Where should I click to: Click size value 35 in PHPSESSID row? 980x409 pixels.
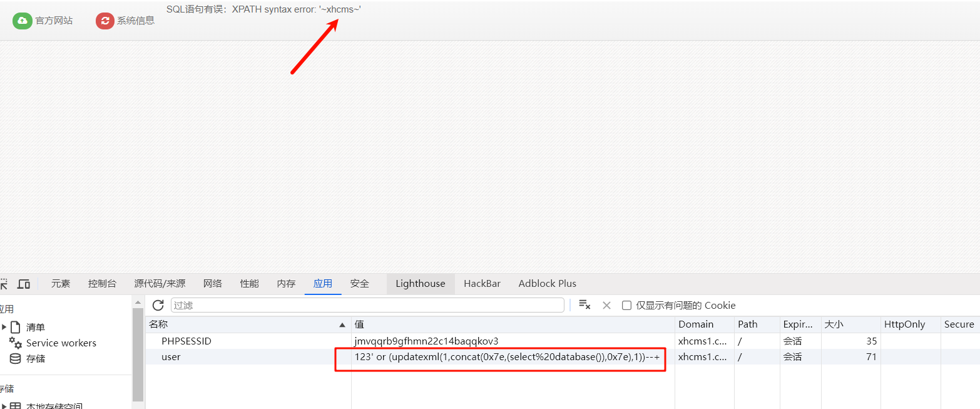850,341
